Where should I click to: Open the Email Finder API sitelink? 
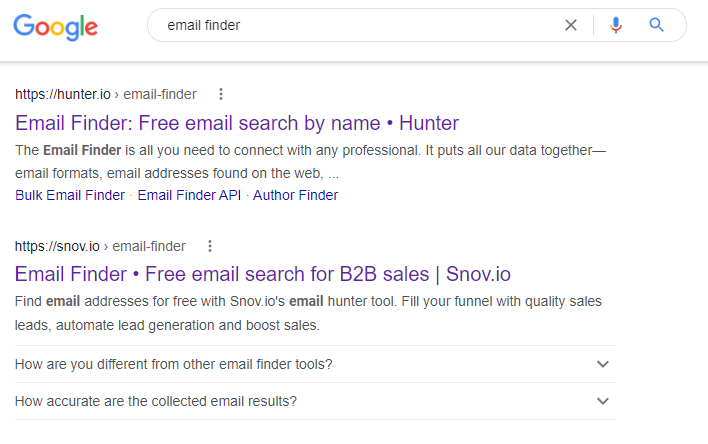click(189, 195)
